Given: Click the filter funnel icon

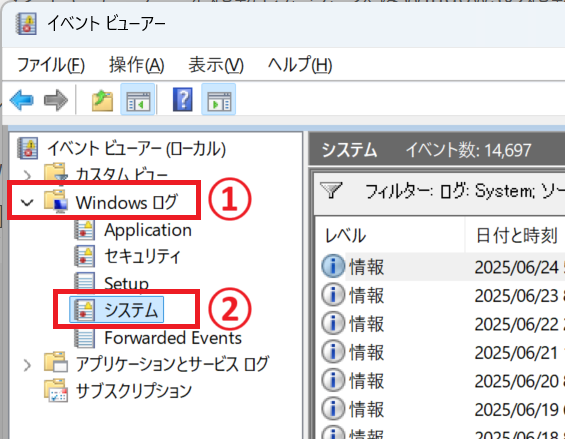Looking at the screenshot, I should (331, 191).
